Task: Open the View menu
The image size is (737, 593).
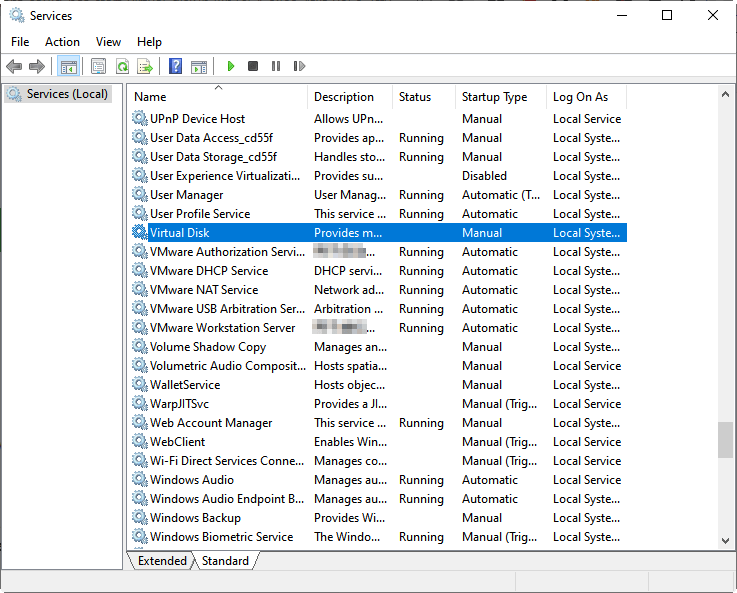Action: pyautogui.click(x=108, y=42)
